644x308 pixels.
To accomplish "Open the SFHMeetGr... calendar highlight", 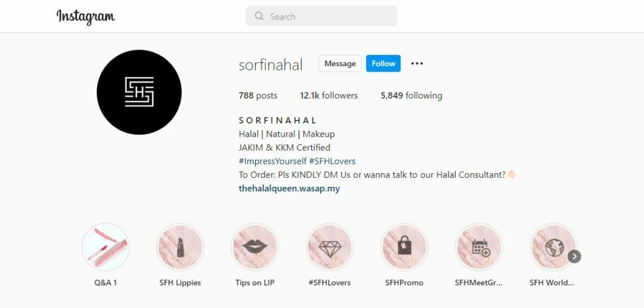I will click(x=479, y=247).
